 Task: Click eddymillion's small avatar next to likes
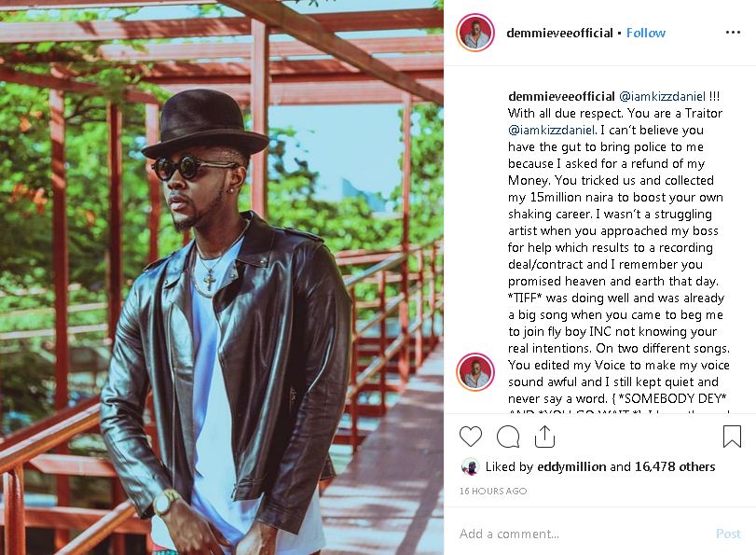coord(470,466)
